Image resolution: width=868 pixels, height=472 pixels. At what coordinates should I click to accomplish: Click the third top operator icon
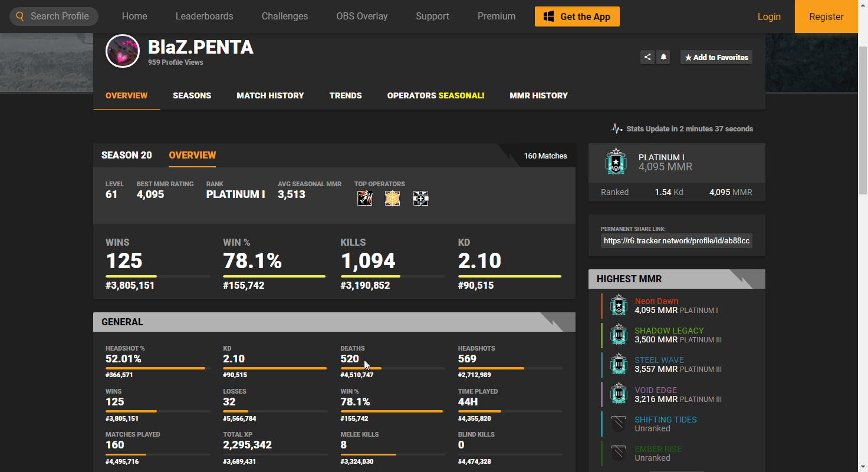420,199
